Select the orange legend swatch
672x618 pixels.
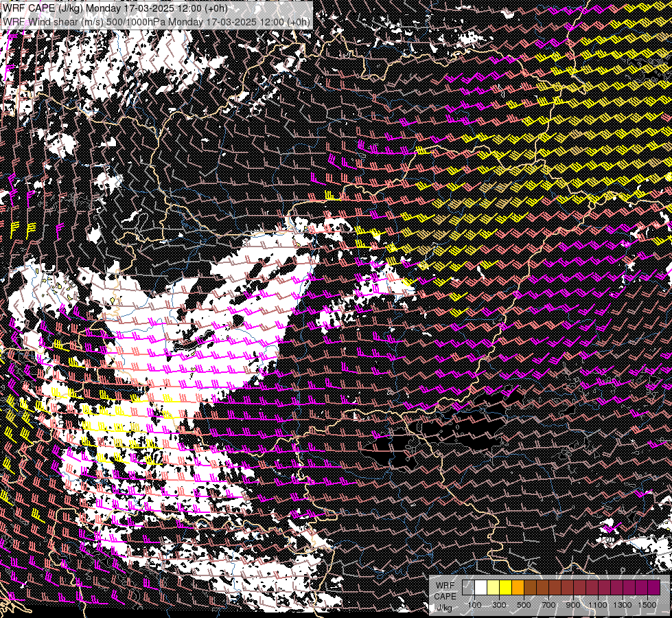[x=518, y=587]
